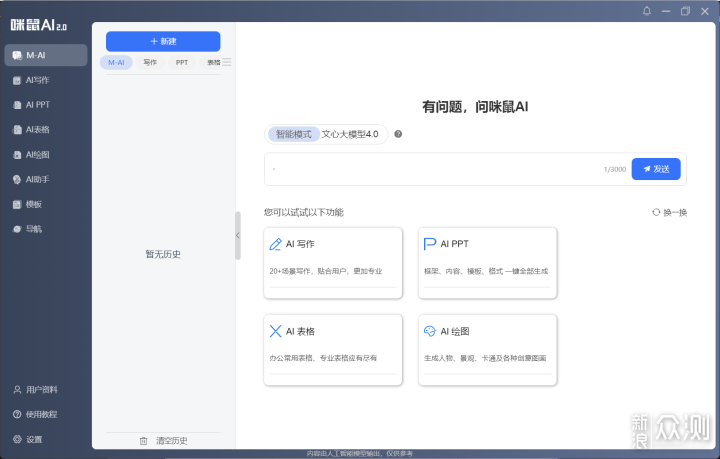Click 换一换 to refresh suggestions
Viewport: 720px width, 459px height.
click(669, 212)
